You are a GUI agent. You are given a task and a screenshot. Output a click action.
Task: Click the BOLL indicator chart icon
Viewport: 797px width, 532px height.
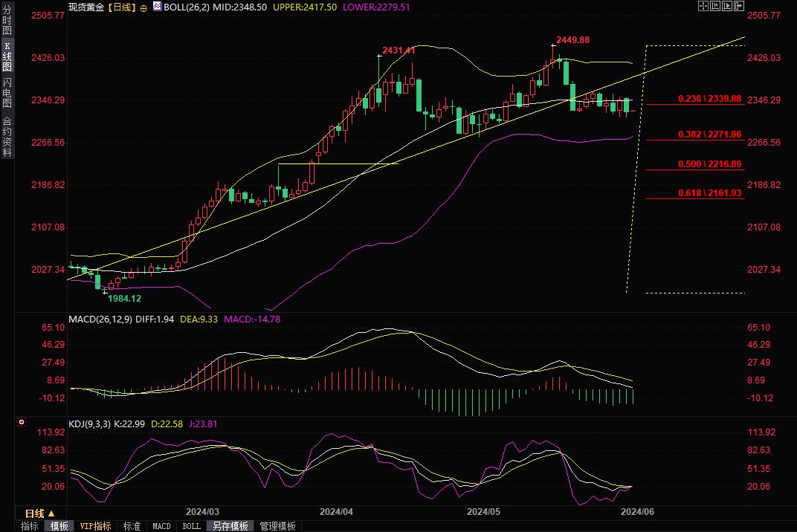click(156, 7)
